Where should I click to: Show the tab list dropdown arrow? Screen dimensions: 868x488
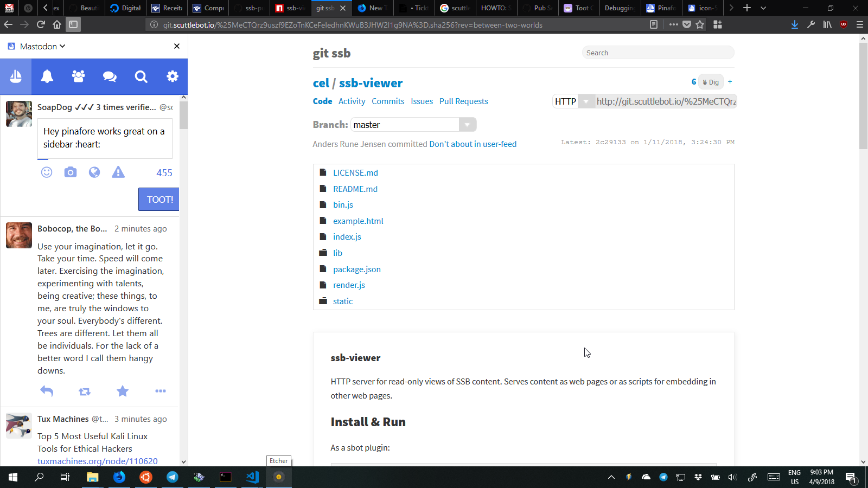click(x=763, y=8)
